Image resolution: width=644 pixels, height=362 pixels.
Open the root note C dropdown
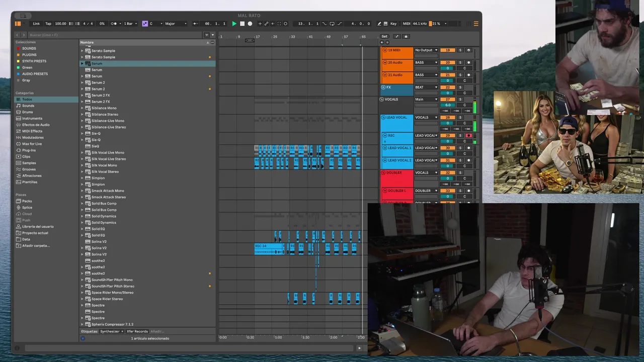pyautogui.click(x=155, y=24)
